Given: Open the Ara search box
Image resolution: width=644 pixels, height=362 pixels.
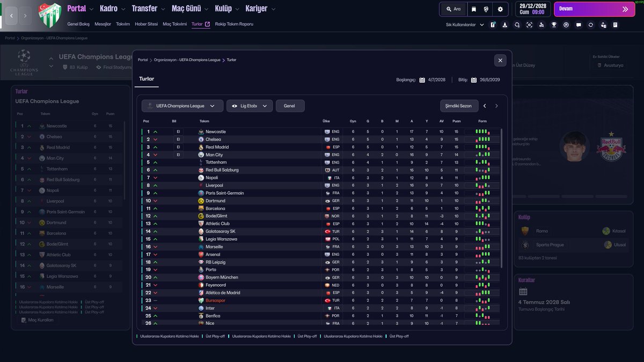Looking at the screenshot, I should (453, 9).
